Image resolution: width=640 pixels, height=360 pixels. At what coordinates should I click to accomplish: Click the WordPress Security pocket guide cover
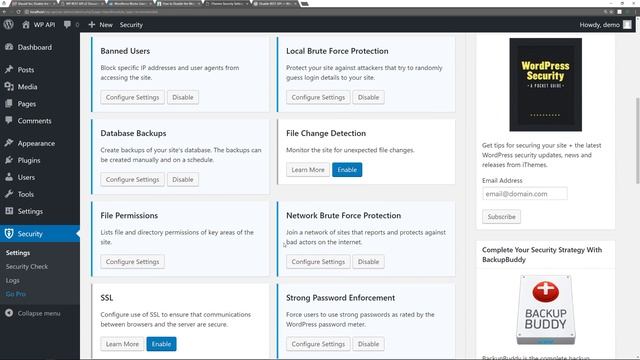point(545,84)
